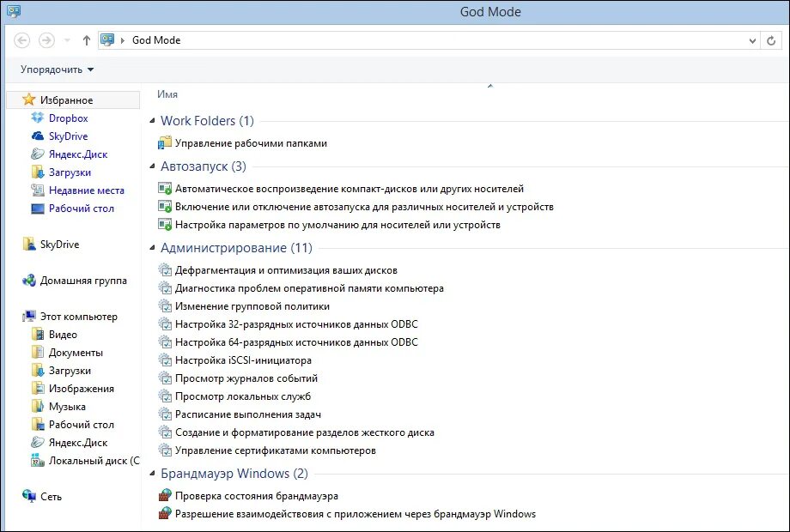Screen dimensions: 790x532
Task: Open Загрузки folder in favorites
Action: pyautogui.click(x=70, y=172)
